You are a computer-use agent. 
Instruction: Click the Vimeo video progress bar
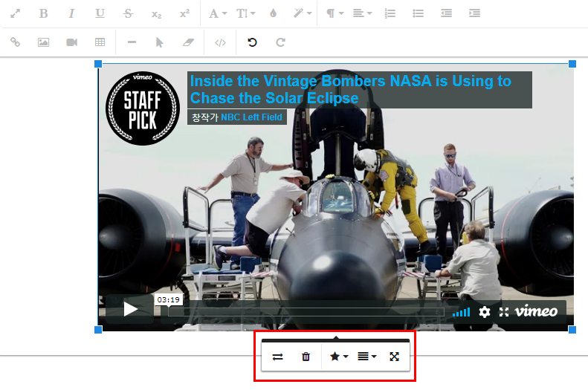(305, 312)
